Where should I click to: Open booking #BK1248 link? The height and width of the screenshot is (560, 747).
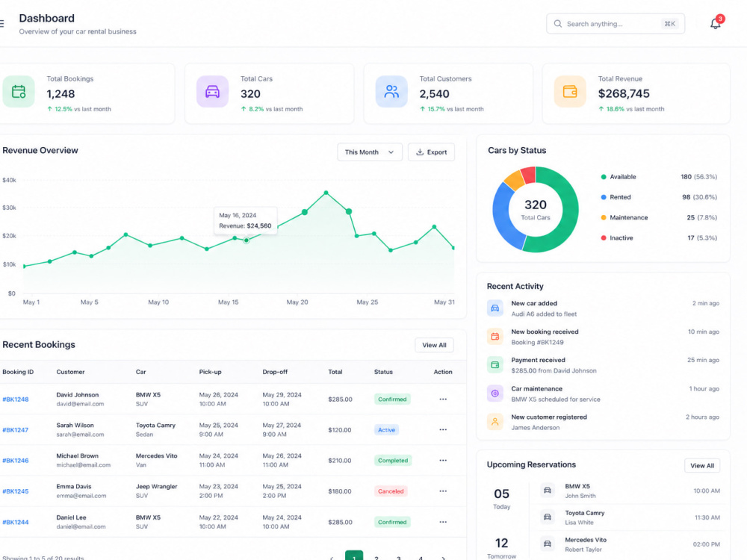[x=15, y=399]
